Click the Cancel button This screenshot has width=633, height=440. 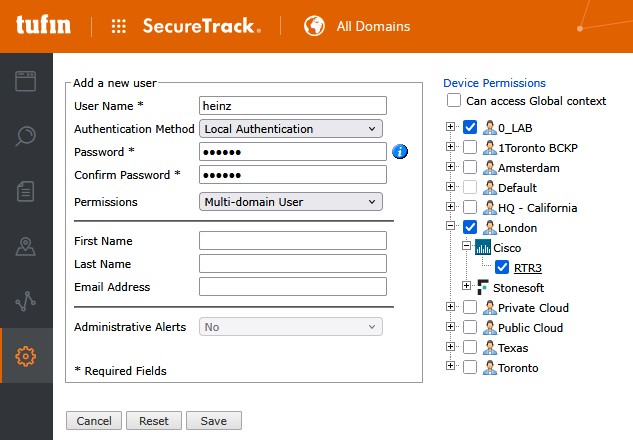94,421
